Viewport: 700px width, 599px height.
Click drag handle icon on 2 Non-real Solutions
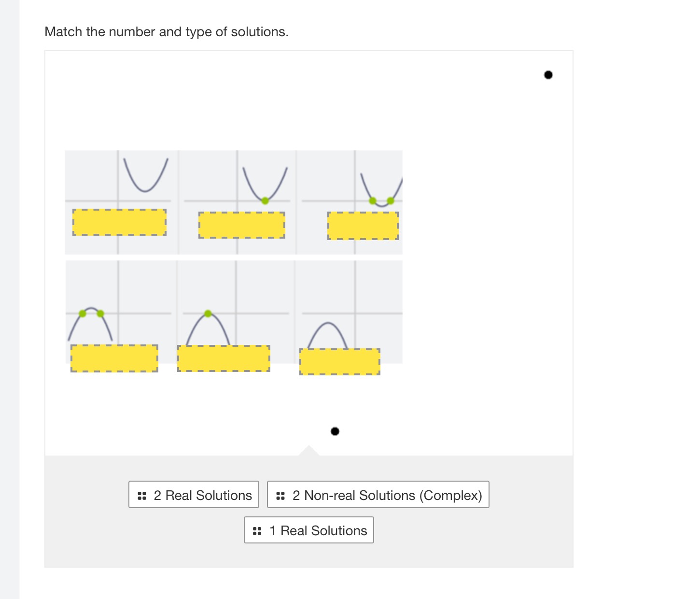[x=280, y=496]
